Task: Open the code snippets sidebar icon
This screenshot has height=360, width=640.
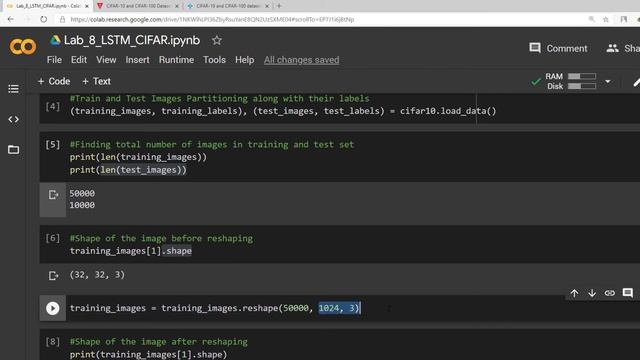Action: pos(13,119)
